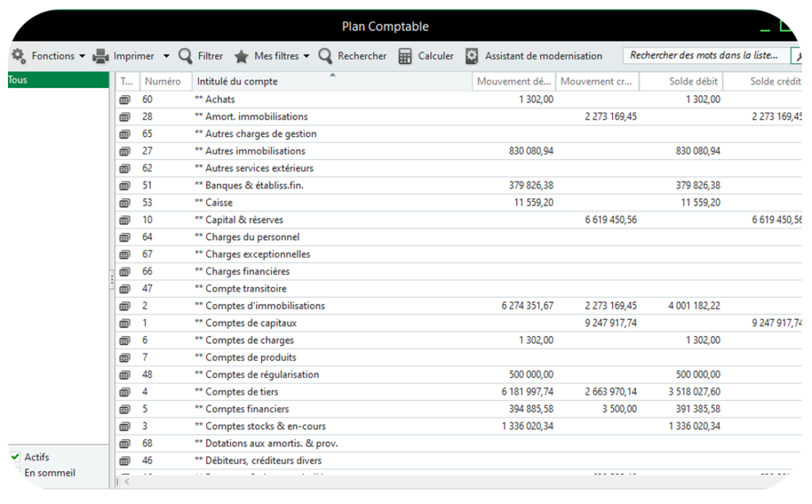The height and width of the screenshot is (504, 812).
Task: Click the Filtrer magnifier icon
Action: click(186, 56)
